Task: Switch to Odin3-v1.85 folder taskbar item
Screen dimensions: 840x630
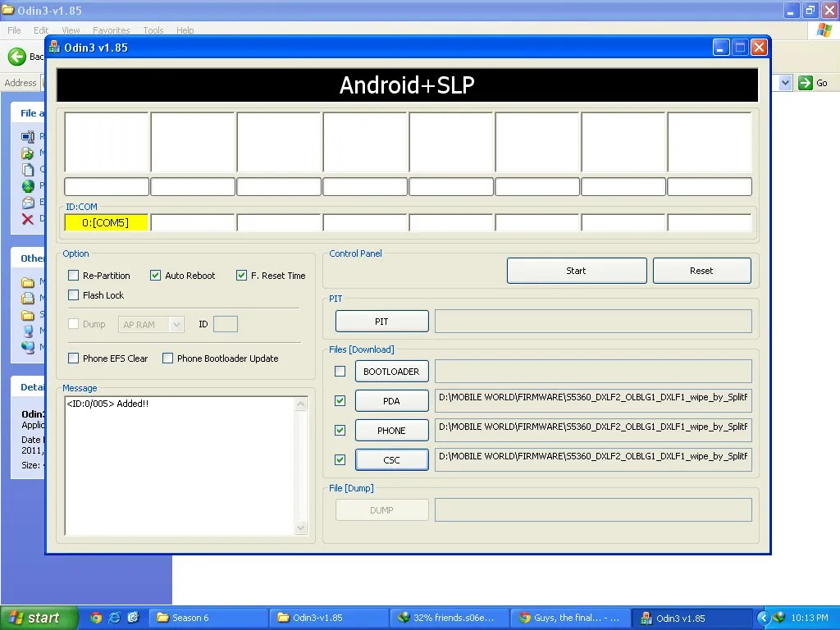Action: click(x=328, y=618)
